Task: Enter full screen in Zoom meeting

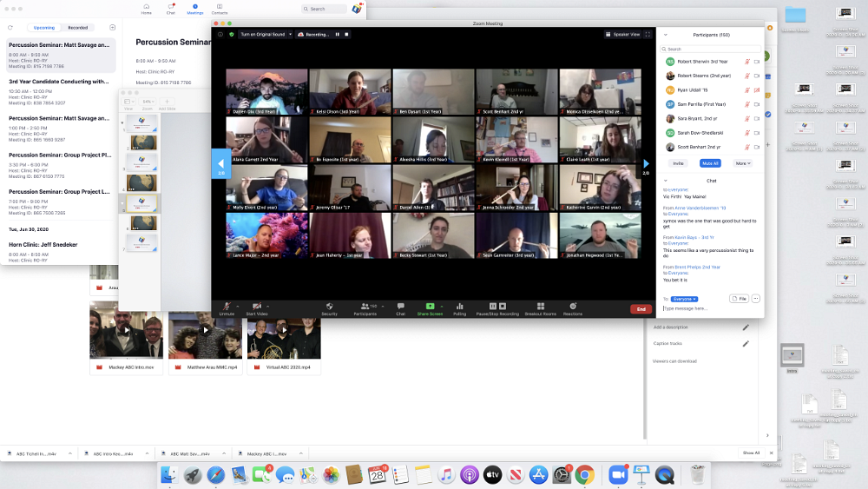Action: (648, 35)
